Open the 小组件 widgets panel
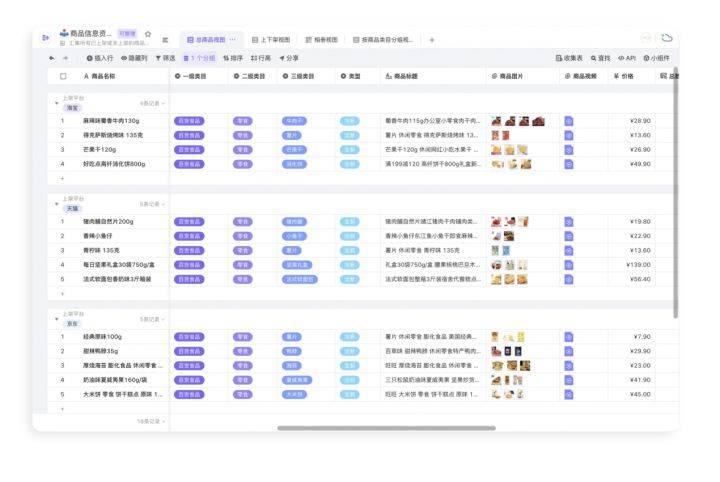Image resolution: width=720 pixels, height=482 pixels. 656,58
